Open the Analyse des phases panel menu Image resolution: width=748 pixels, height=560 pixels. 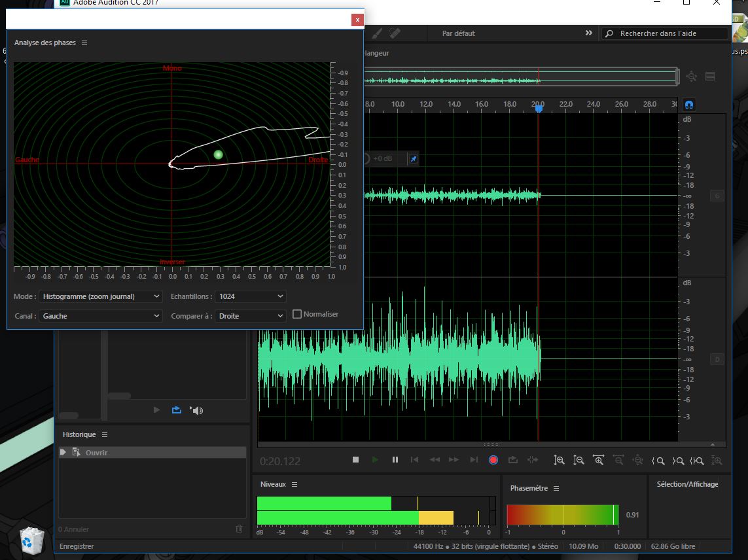pyautogui.click(x=84, y=43)
